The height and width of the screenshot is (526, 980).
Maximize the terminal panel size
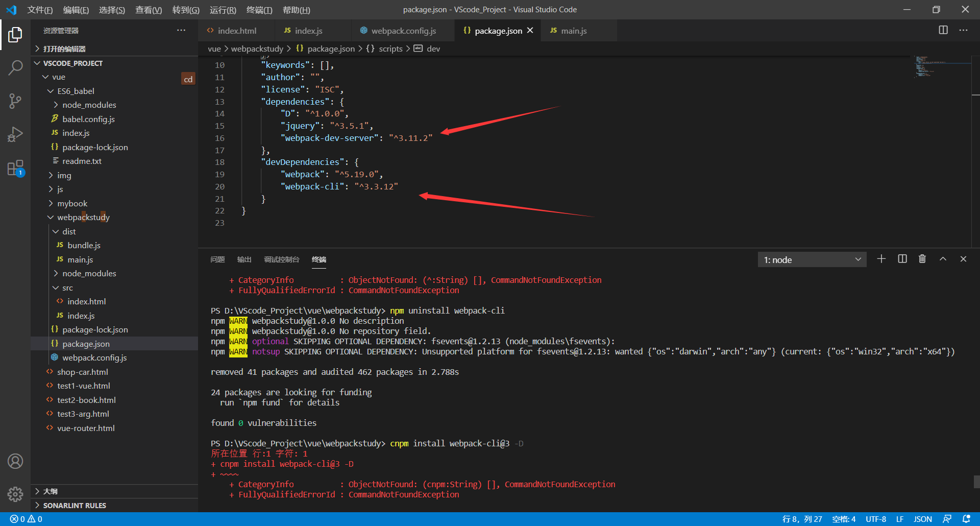(943, 259)
